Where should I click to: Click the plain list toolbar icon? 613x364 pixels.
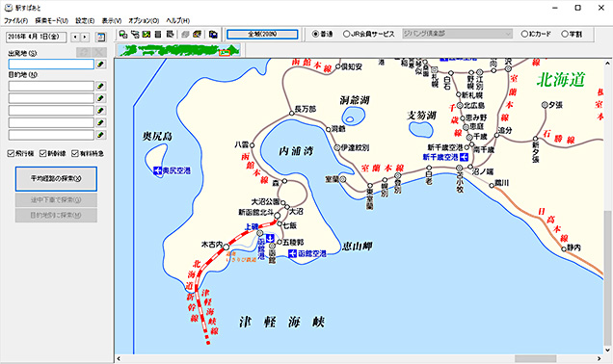158,35
